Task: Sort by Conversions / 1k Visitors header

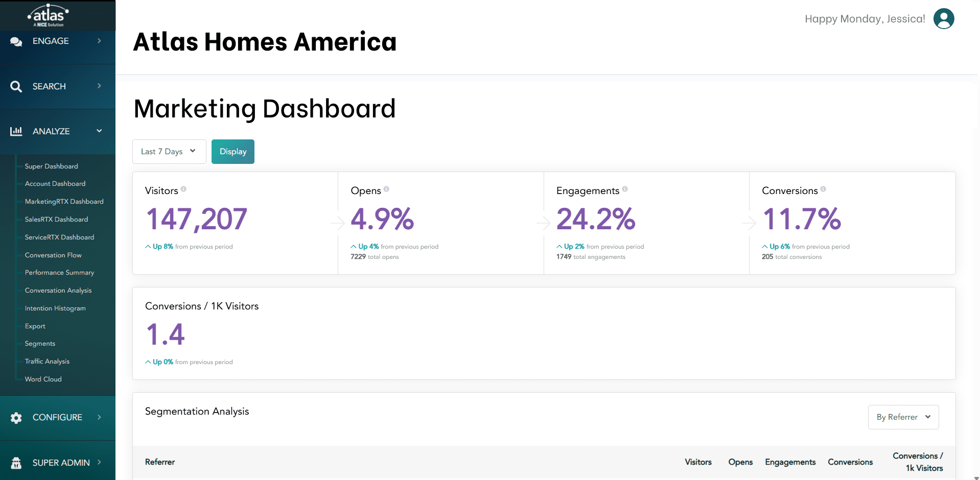Action: 918,462
